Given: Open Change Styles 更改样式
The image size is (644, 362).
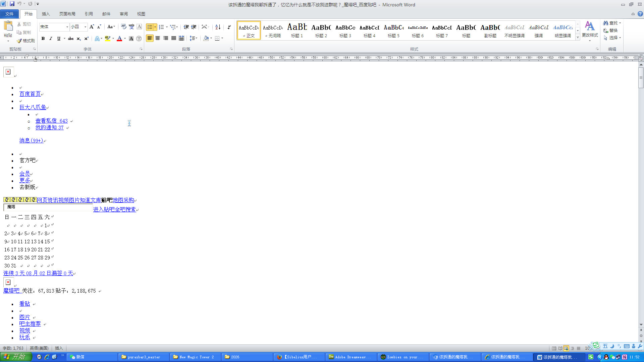Looking at the screenshot, I should [x=590, y=31].
